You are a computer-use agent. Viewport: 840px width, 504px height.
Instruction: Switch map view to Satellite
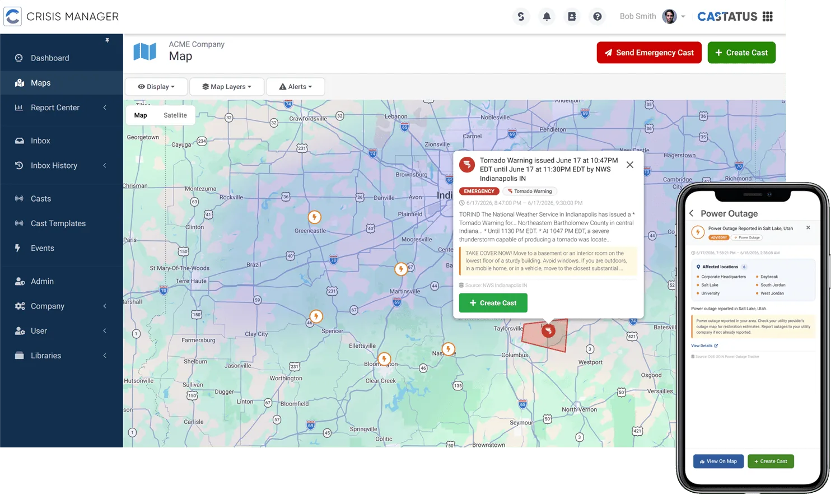point(175,115)
